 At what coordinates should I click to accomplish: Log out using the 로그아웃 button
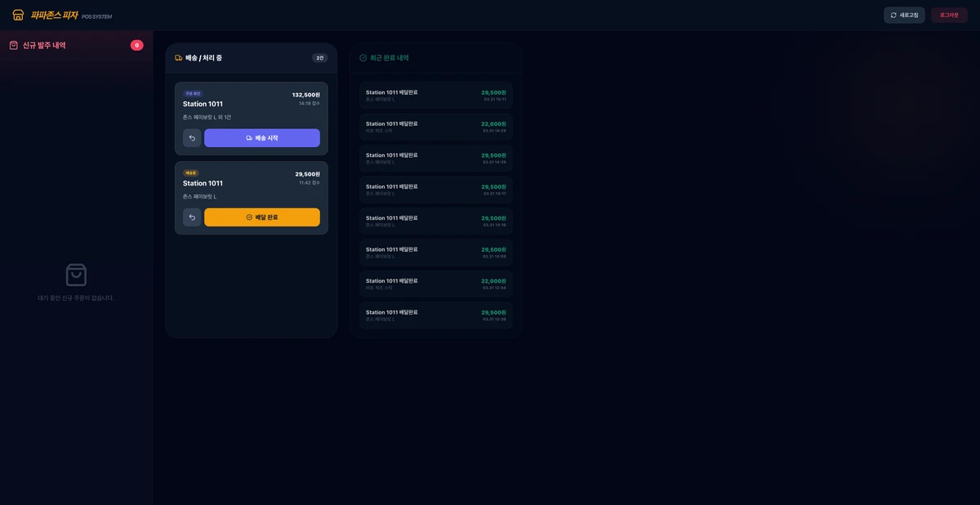coord(949,15)
